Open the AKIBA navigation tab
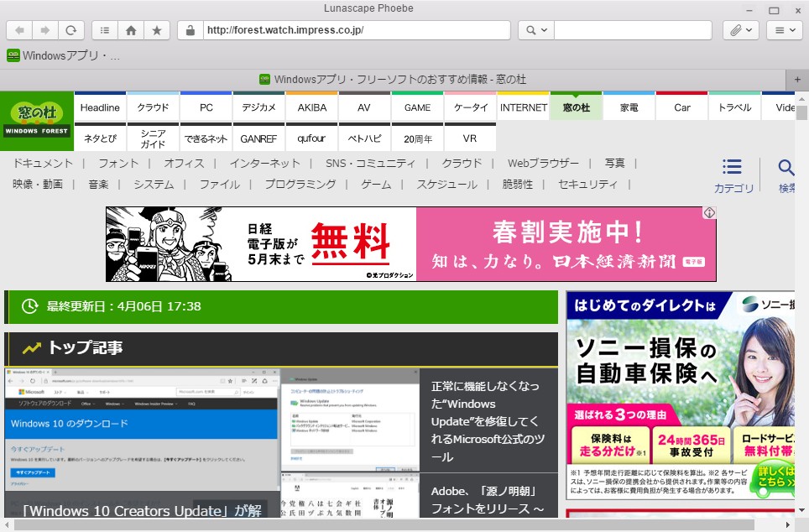Image resolution: width=809 pixels, height=532 pixels. click(311, 107)
